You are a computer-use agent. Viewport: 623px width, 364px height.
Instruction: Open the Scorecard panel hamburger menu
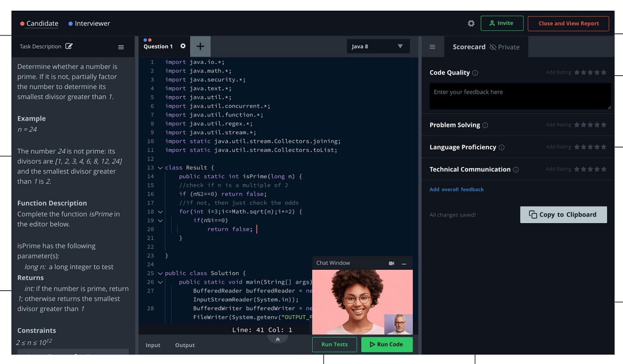432,47
